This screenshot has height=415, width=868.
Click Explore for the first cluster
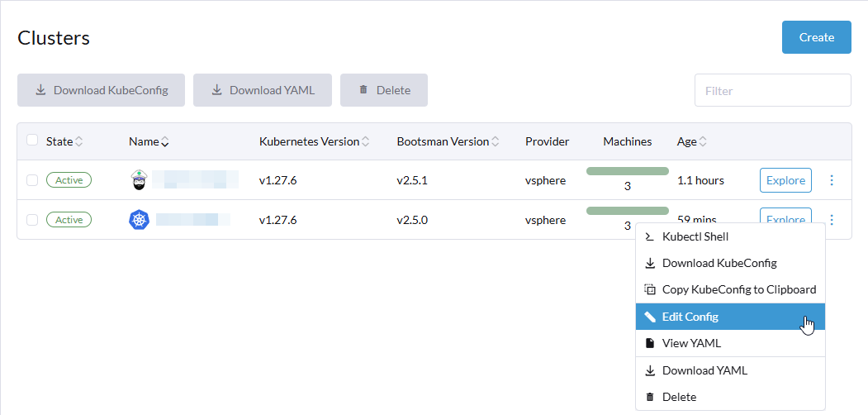click(785, 180)
